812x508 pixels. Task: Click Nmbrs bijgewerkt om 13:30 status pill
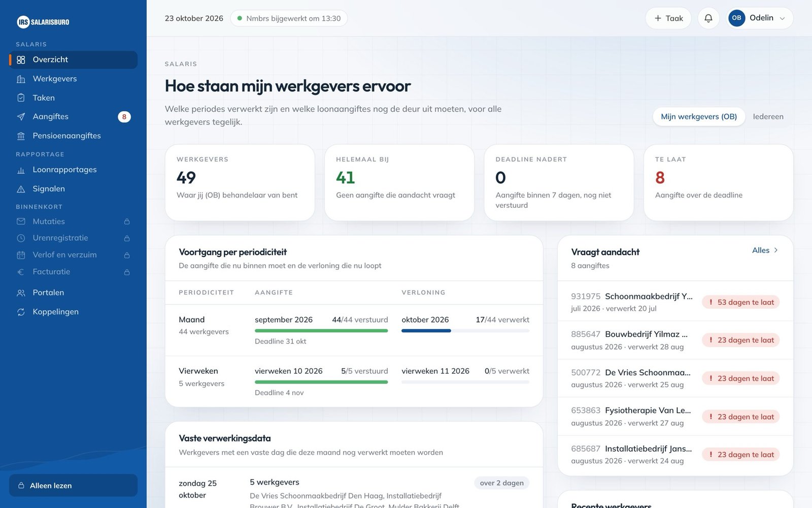point(289,18)
